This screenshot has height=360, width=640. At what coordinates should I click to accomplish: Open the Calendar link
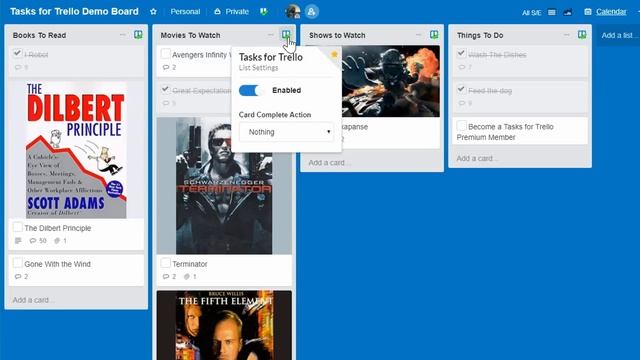611,12
